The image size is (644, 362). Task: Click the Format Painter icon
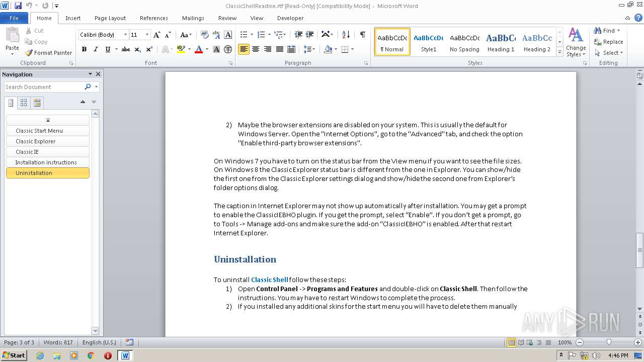tap(29, 53)
